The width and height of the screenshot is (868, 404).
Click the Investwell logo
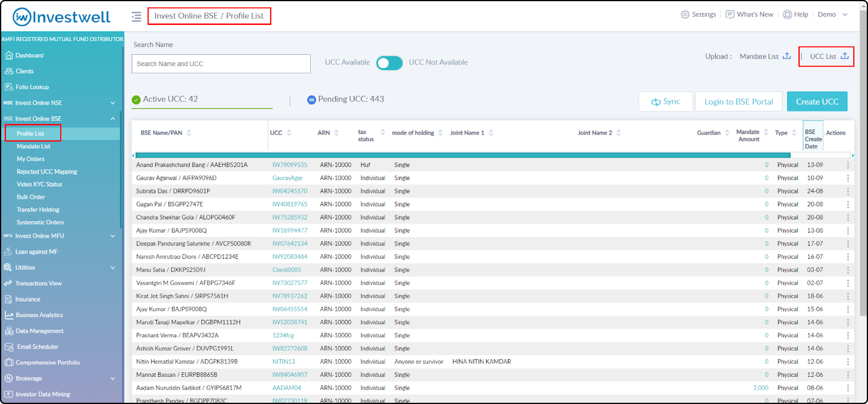(61, 17)
